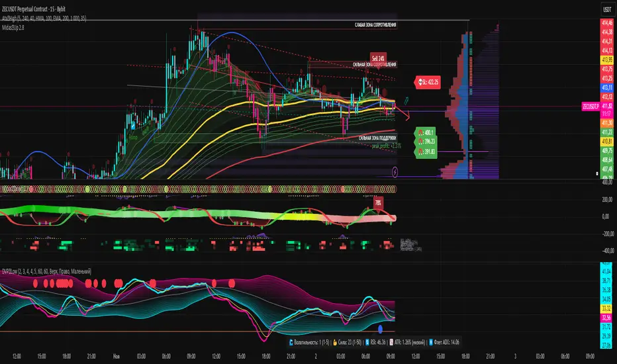
Task: Click the yellow 33,32 lower-panel axis value
Action: (606, 308)
